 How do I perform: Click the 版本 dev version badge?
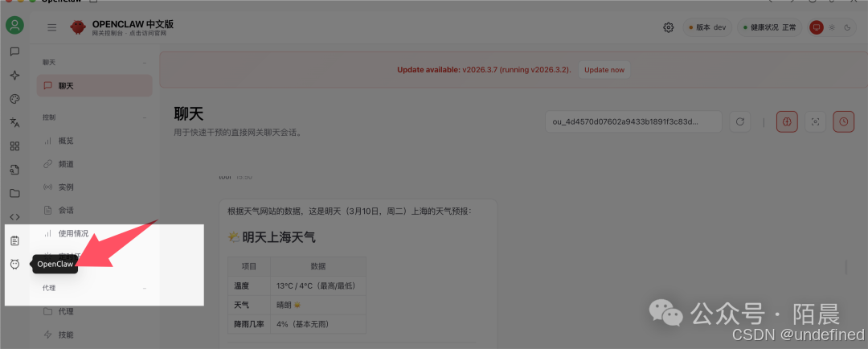coord(707,27)
